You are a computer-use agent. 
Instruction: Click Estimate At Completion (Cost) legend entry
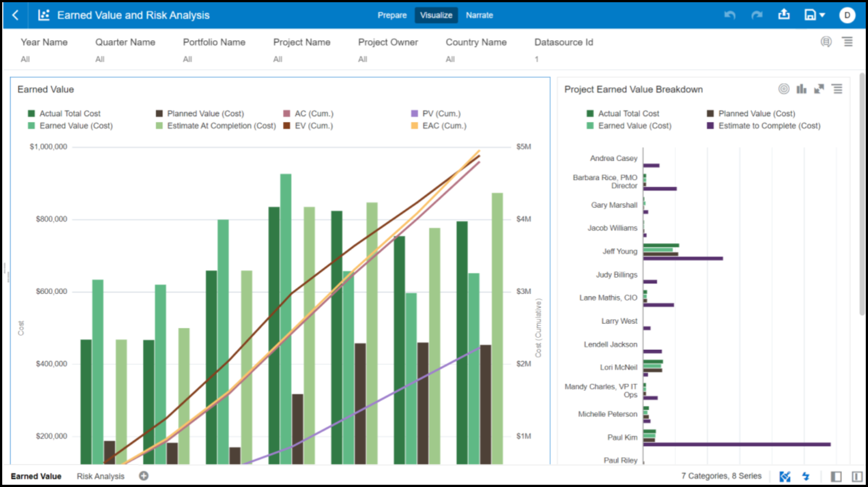pos(216,126)
